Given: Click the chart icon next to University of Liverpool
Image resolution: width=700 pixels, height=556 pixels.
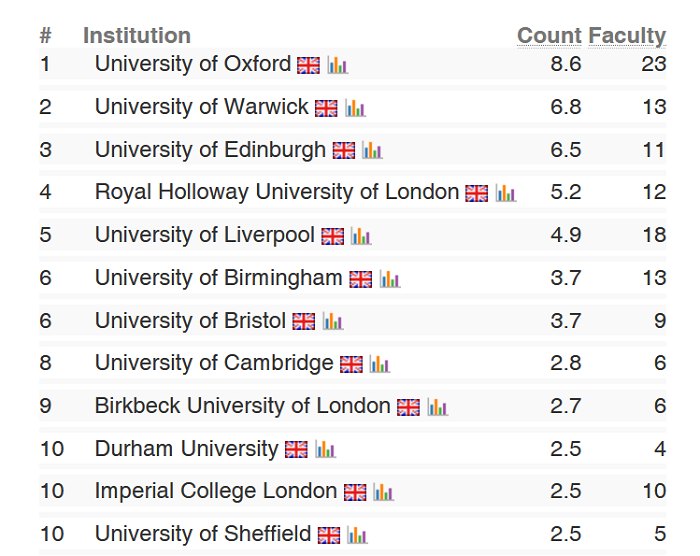Looking at the screenshot, I should 361,236.
